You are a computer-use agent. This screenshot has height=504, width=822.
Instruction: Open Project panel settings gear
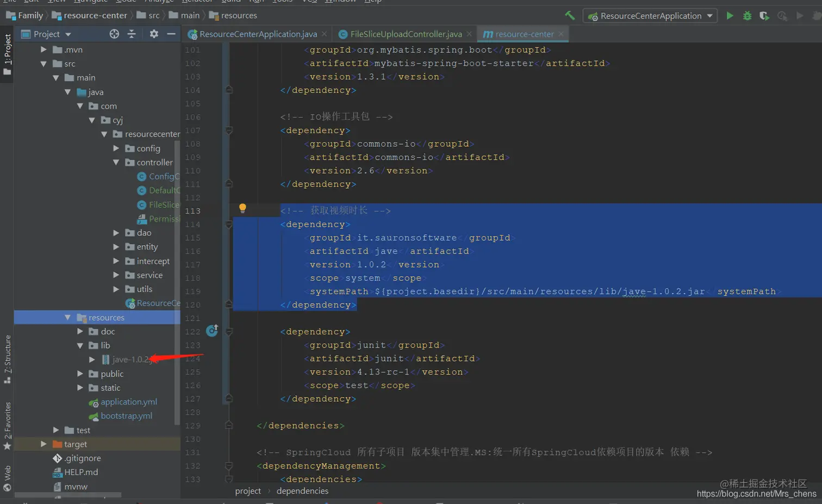click(x=154, y=34)
